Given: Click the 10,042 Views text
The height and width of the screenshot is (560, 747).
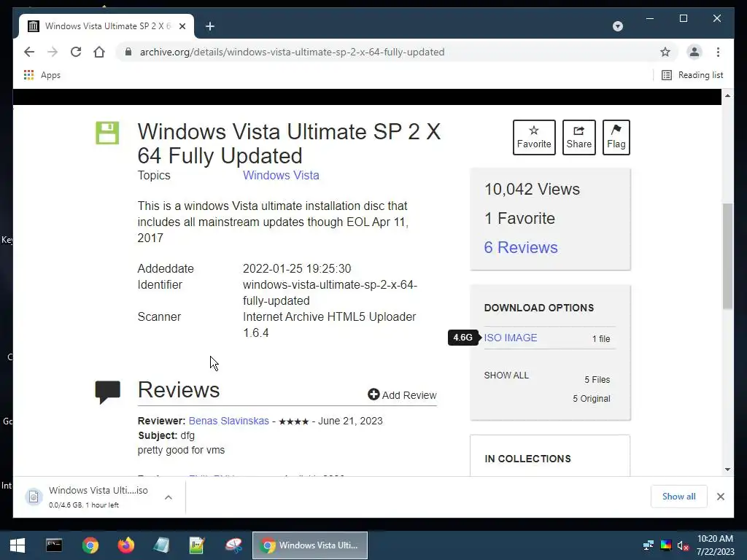Looking at the screenshot, I should click(532, 189).
